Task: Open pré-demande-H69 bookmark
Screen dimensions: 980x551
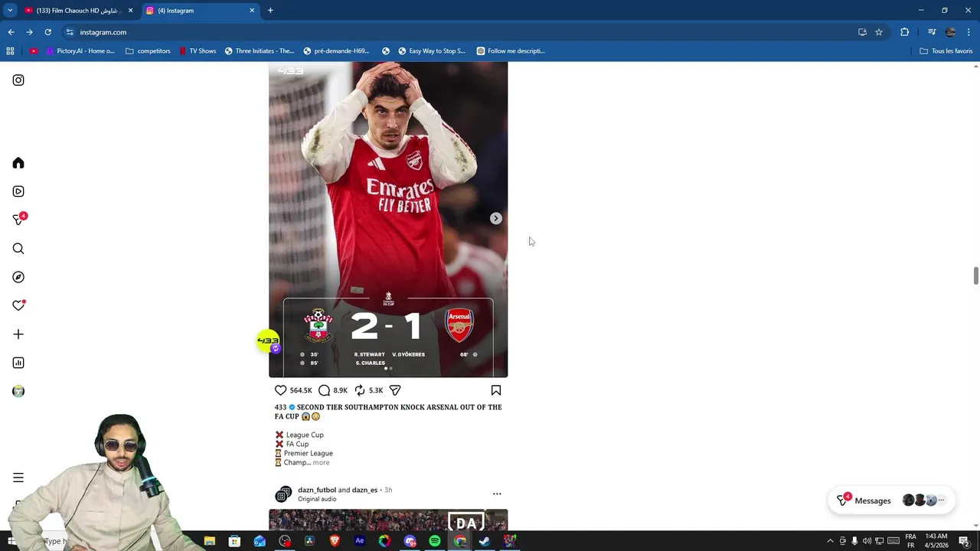Action: [x=336, y=51]
